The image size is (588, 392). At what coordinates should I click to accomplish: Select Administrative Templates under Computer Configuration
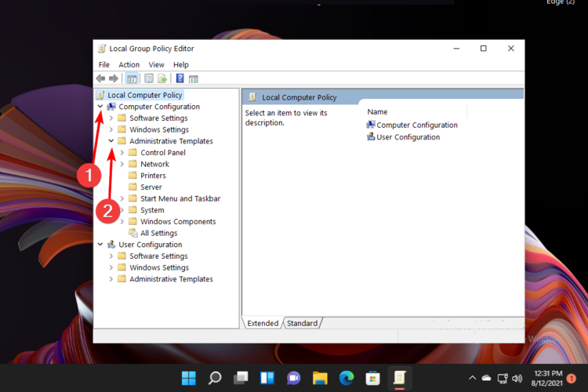coord(171,141)
